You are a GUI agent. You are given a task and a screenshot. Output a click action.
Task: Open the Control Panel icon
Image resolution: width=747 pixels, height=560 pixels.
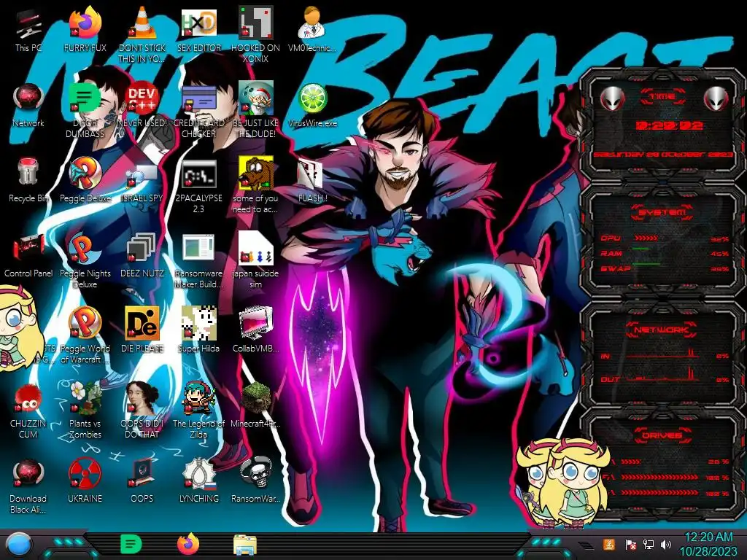(28, 256)
